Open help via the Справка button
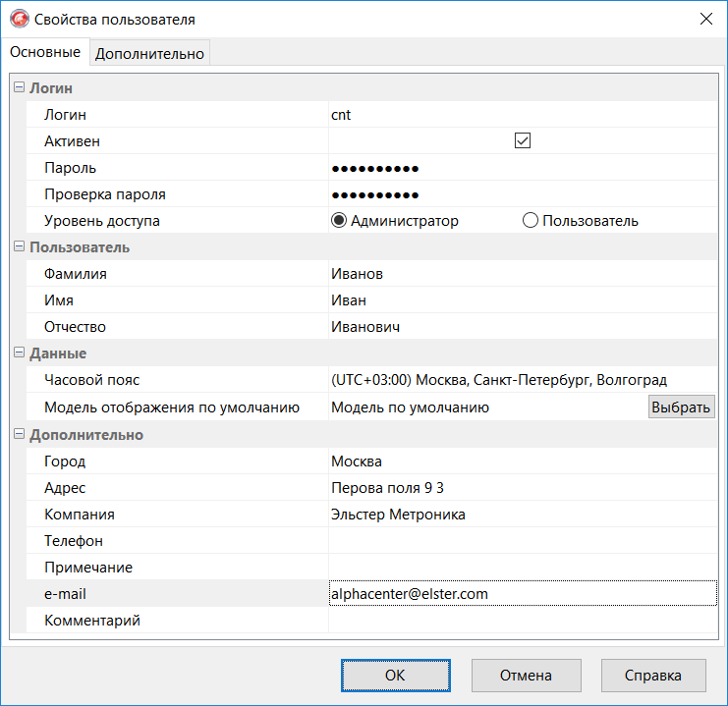 [x=652, y=676]
